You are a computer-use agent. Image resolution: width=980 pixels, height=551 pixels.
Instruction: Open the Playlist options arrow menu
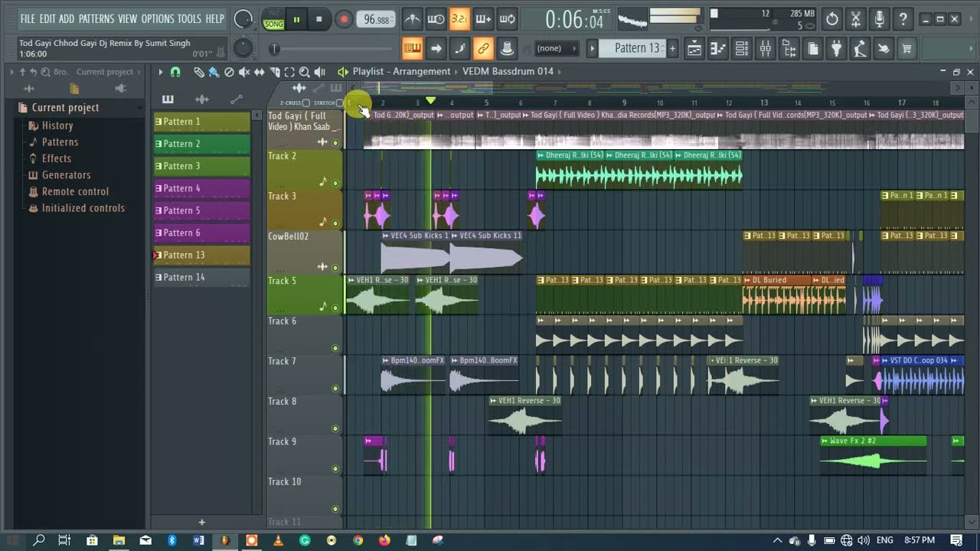point(160,72)
